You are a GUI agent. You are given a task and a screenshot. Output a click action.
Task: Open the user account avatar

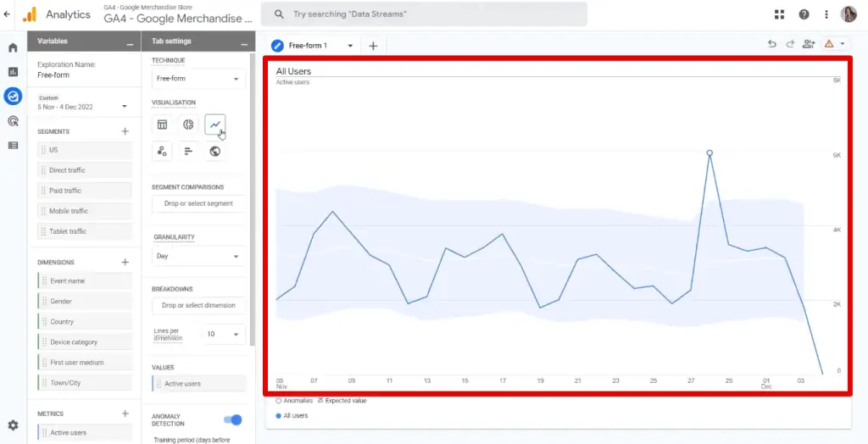click(849, 14)
